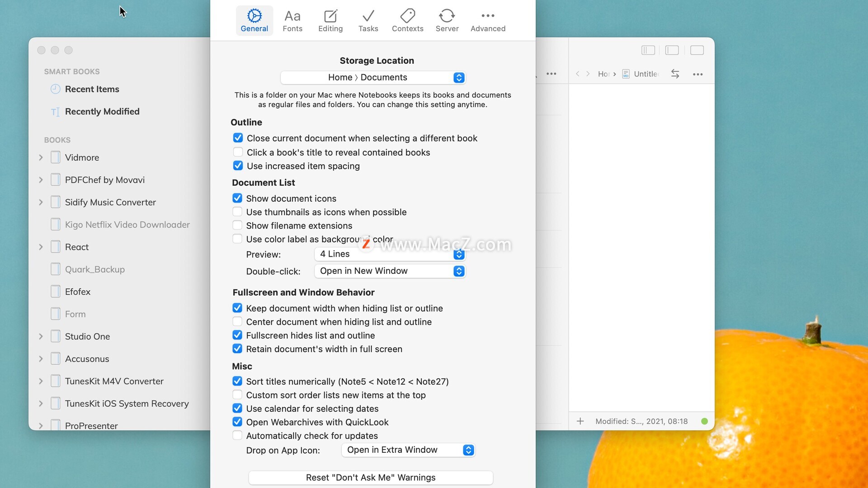
Task: Click the Recent Items clock icon
Action: pyautogui.click(x=55, y=89)
